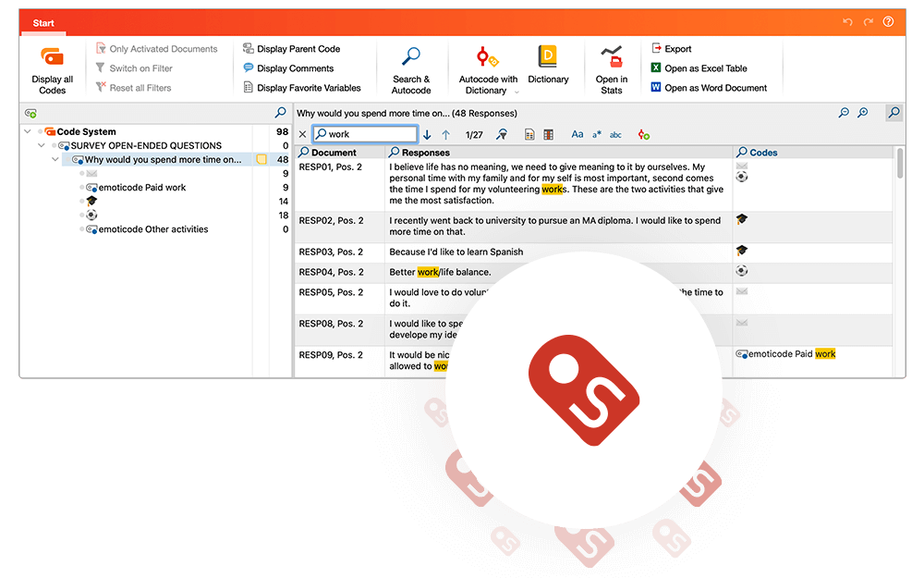The height and width of the screenshot is (578, 924).
Task: Click RESP08, Pos. 2 document cell
Action: point(331,324)
